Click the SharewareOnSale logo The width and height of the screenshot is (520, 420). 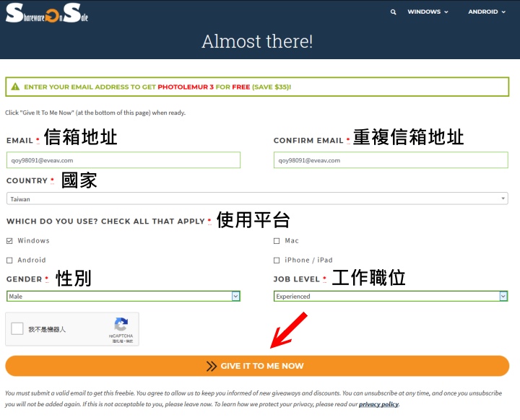47,13
